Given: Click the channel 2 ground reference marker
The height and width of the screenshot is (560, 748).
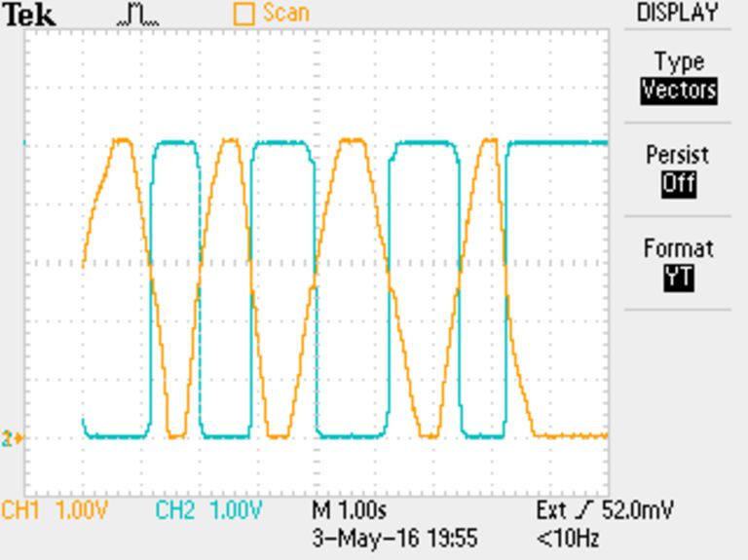Looking at the screenshot, I should click(11, 438).
